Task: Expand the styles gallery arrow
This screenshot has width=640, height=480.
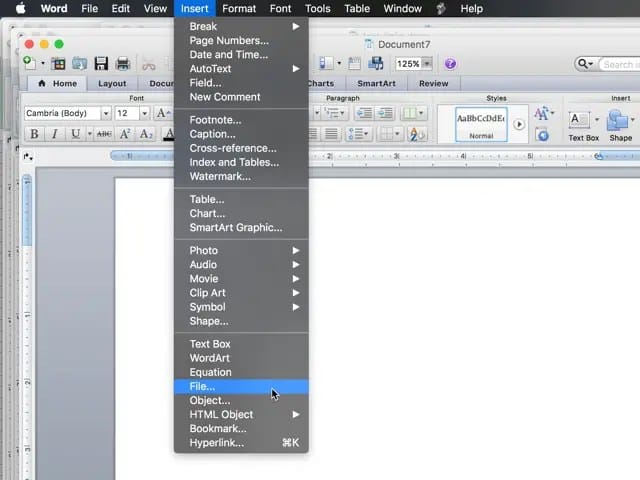Action: 519,124
